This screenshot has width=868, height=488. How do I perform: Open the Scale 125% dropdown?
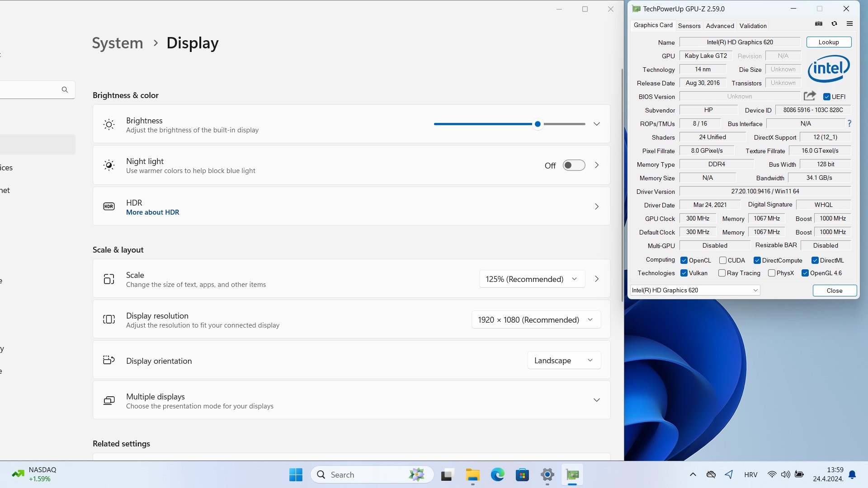coord(532,279)
